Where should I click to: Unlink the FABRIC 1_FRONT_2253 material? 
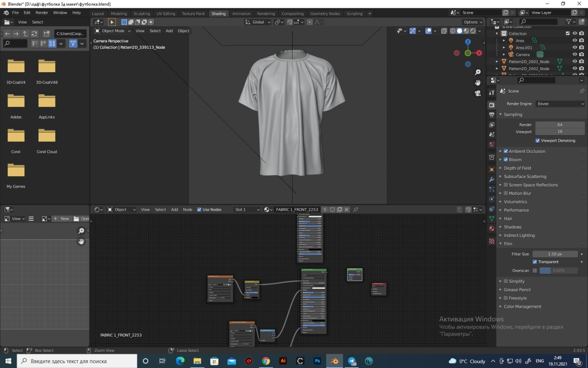(347, 209)
